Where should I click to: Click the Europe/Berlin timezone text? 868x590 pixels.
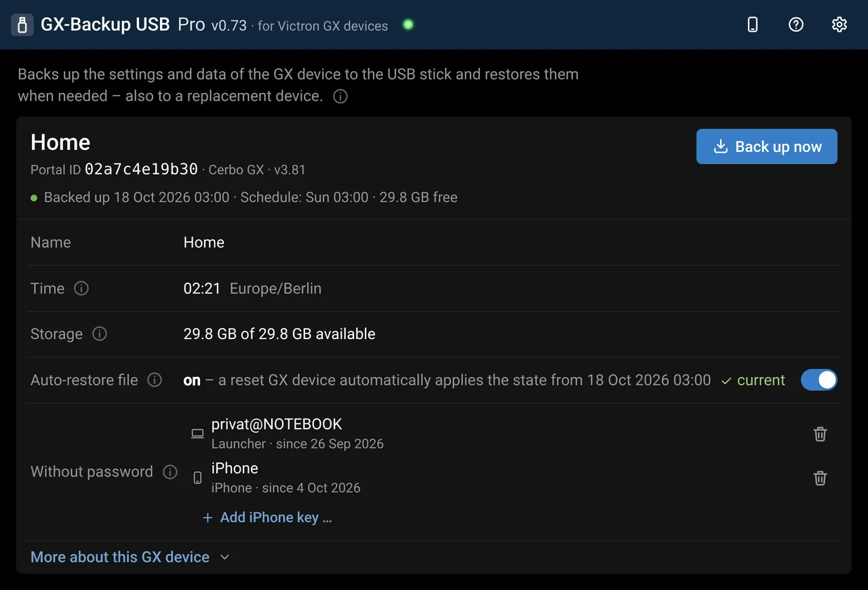(x=275, y=288)
